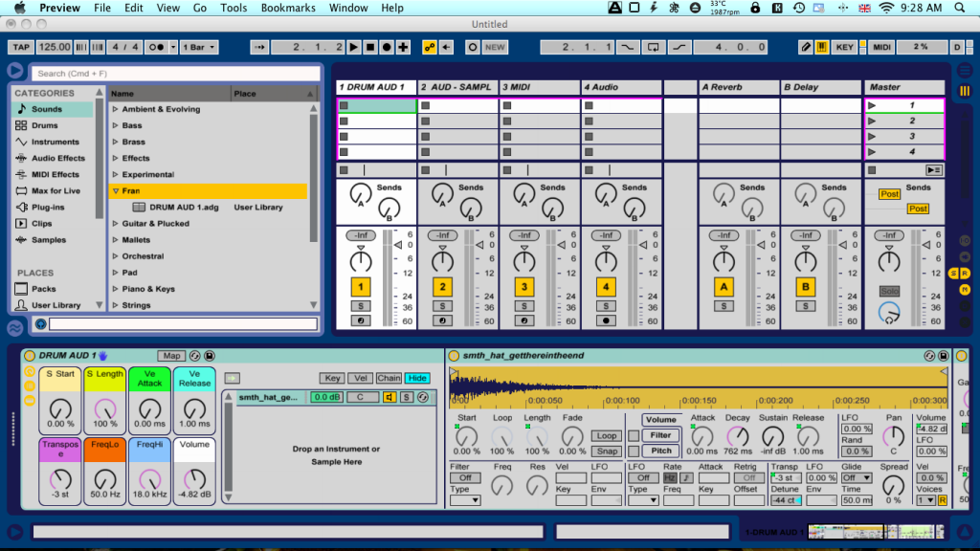Screen dimensions: 980x551
Task: Click the browser search field
Action: click(x=176, y=73)
